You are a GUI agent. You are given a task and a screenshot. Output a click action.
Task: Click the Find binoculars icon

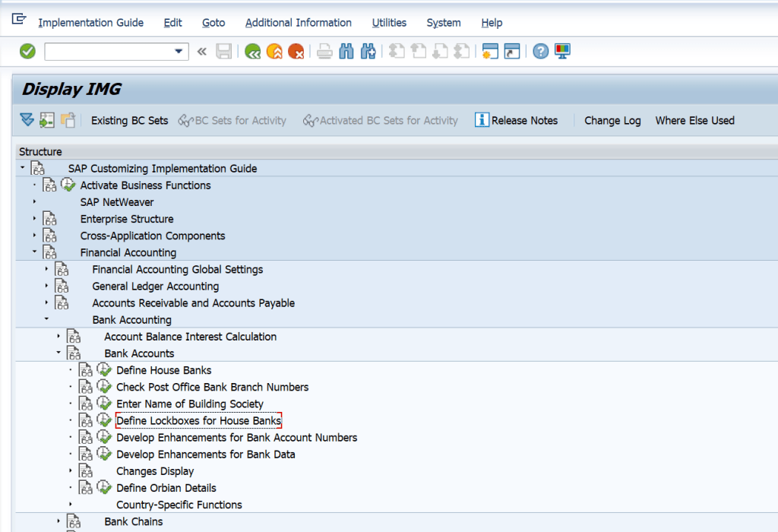346,51
